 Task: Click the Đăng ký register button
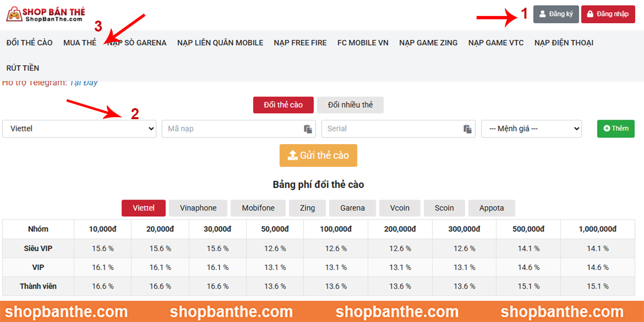coord(556,14)
